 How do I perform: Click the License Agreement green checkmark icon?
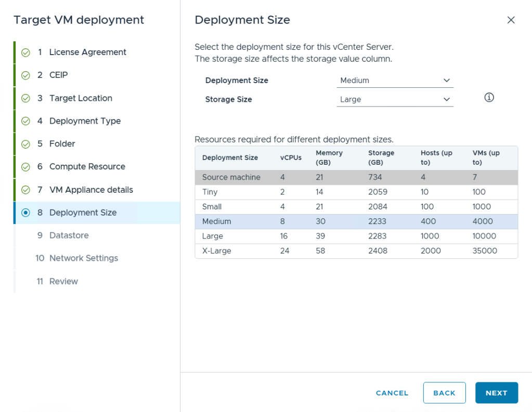point(26,52)
